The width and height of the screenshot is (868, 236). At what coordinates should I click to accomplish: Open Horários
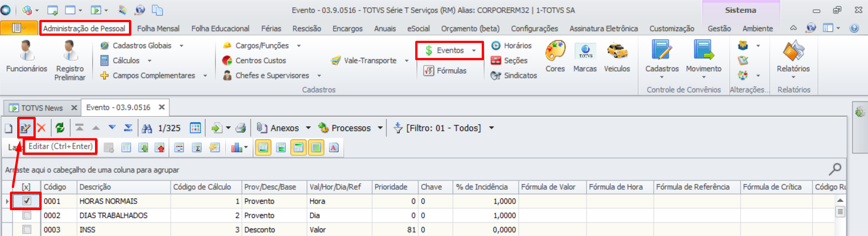tap(512, 46)
